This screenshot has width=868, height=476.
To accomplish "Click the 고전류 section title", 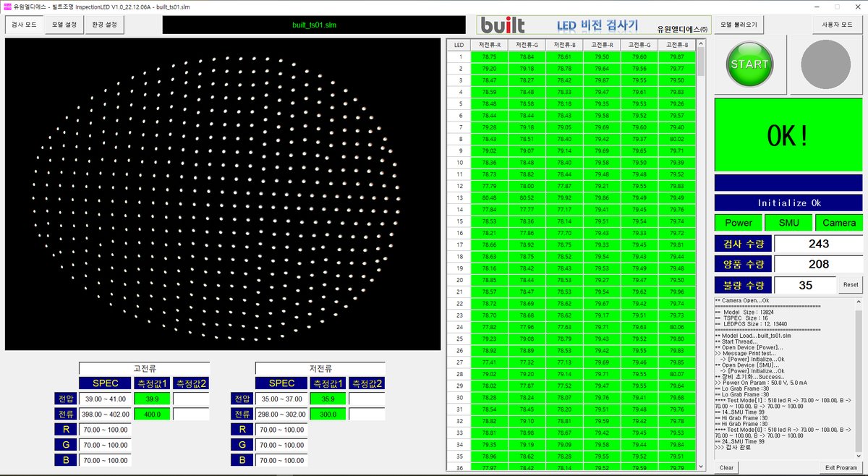I will pos(144,368).
